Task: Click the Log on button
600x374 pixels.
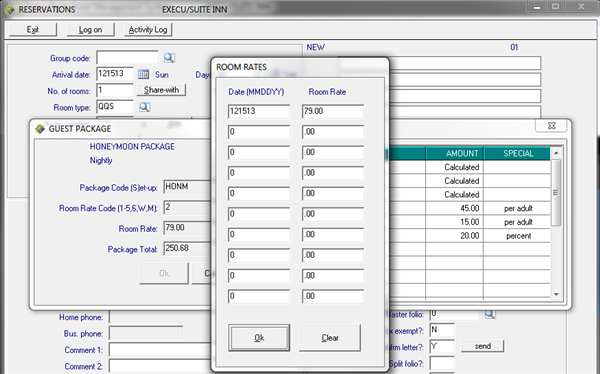Action: click(x=90, y=29)
